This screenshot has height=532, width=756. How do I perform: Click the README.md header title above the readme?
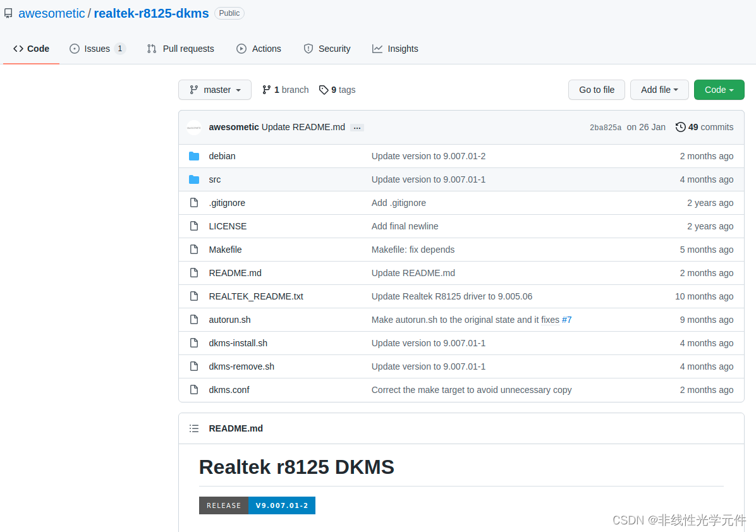(236, 428)
